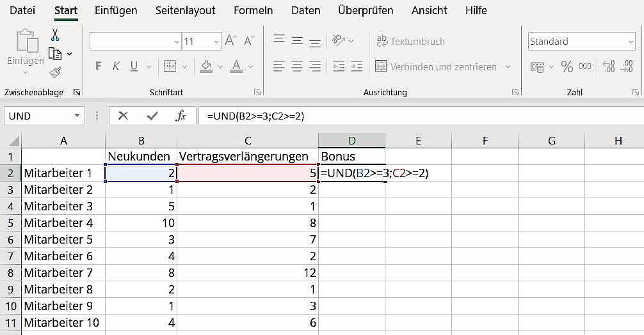Align text to bottom
Image resolution: width=644 pixels, height=335 pixels.
[x=315, y=42]
